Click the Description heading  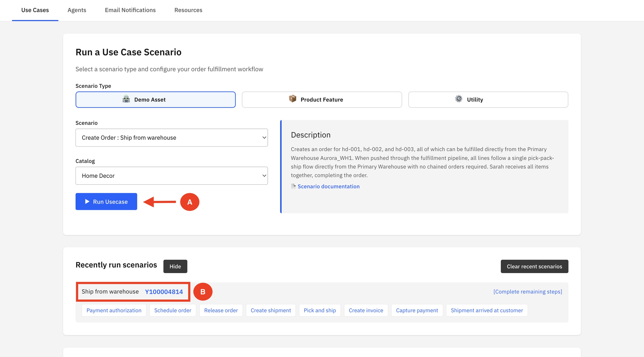point(311,135)
